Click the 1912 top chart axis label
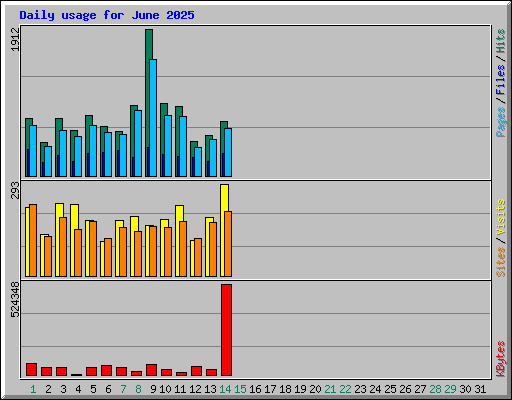The height and width of the screenshot is (400, 512). [x=15, y=40]
